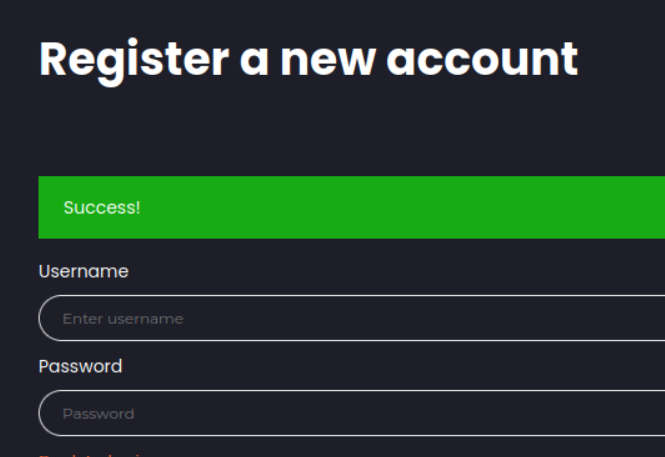
Task: Click the Username input field
Action: [350, 318]
